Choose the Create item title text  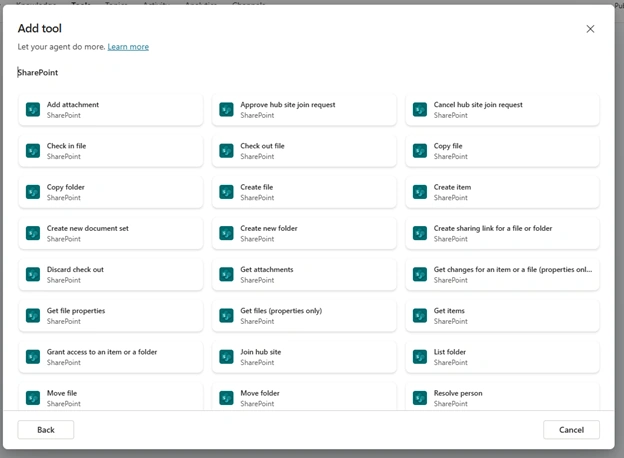(452, 187)
